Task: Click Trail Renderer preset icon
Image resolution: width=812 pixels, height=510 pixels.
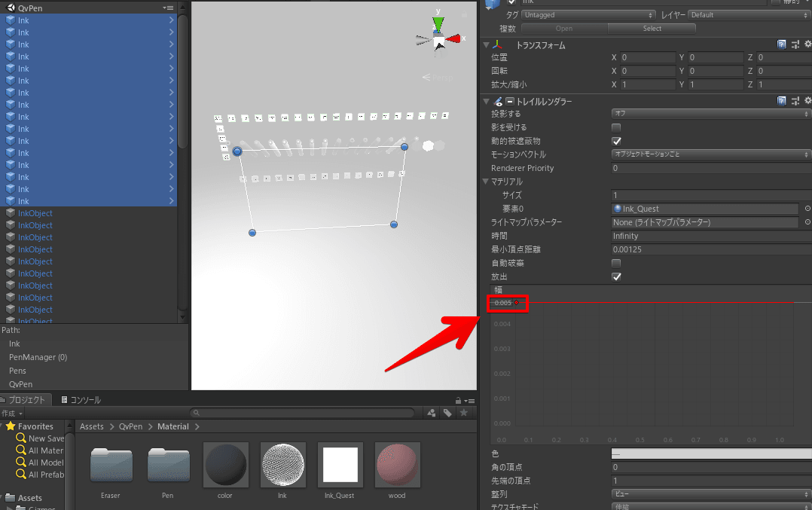Action: pyautogui.click(x=795, y=101)
